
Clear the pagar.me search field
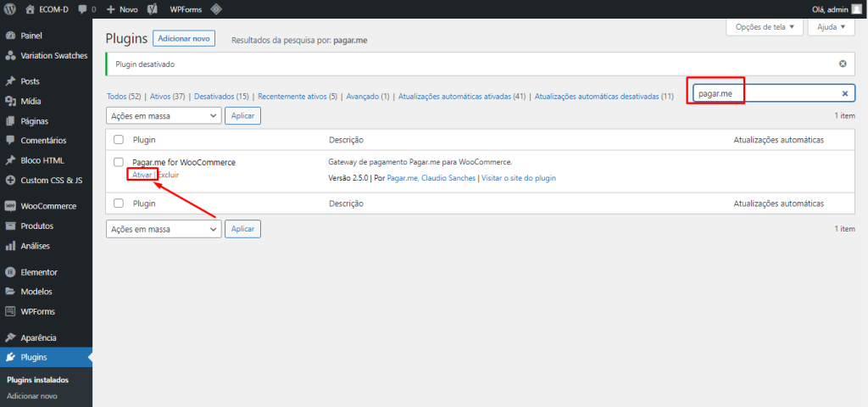(845, 94)
